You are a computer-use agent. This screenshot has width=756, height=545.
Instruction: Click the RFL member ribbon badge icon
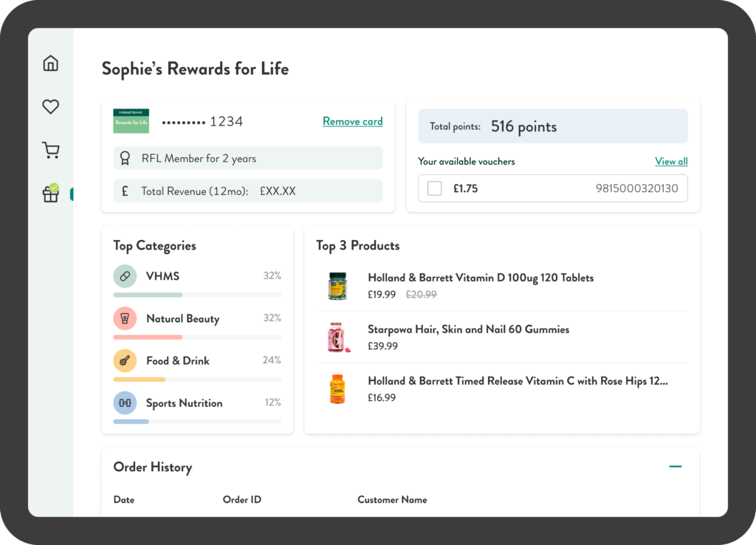click(125, 158)
